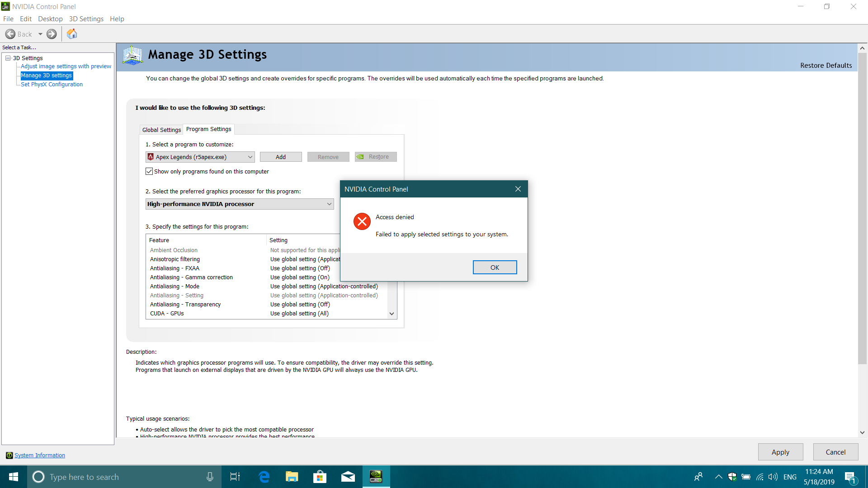
Task: Launch Microsoft Edge from taskbar
Action: 264,477
